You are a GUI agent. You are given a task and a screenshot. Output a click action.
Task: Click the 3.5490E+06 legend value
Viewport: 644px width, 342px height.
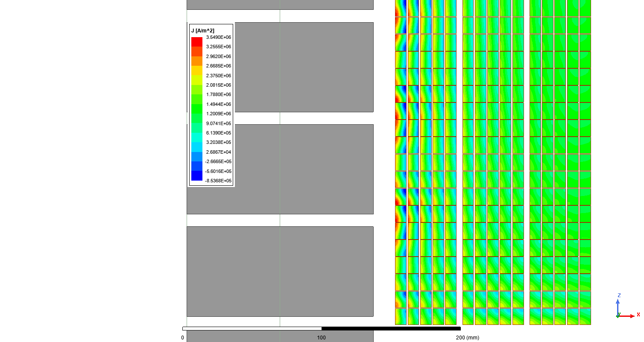pyautogui.click(x=218, y=37)
